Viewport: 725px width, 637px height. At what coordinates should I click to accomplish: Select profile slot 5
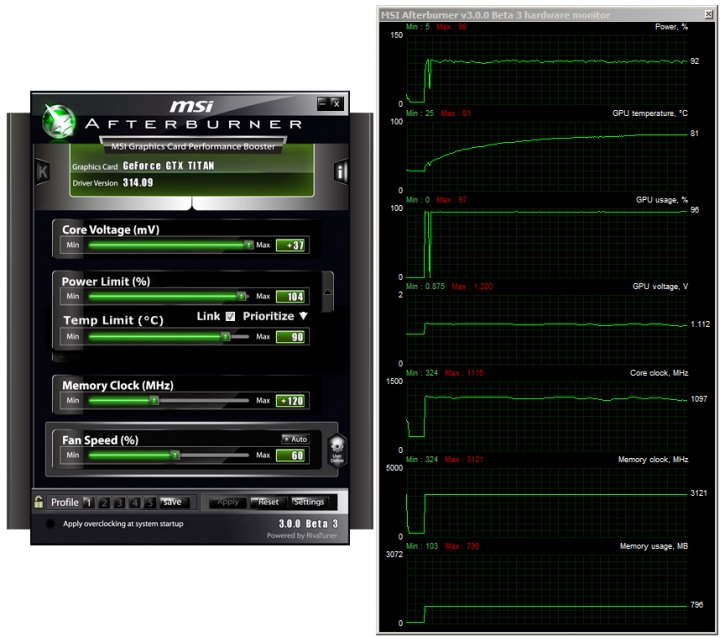(x=150, y=502)
